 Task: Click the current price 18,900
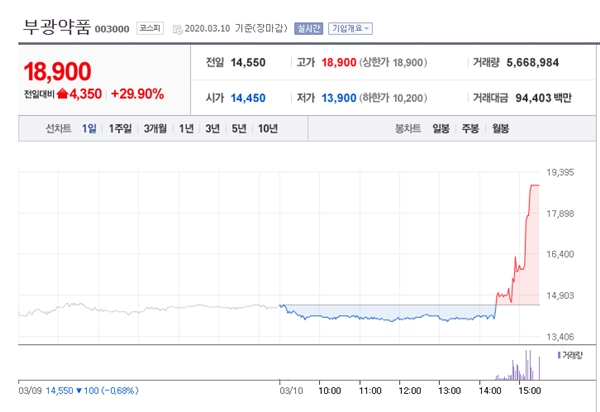(x=57, y=72)
